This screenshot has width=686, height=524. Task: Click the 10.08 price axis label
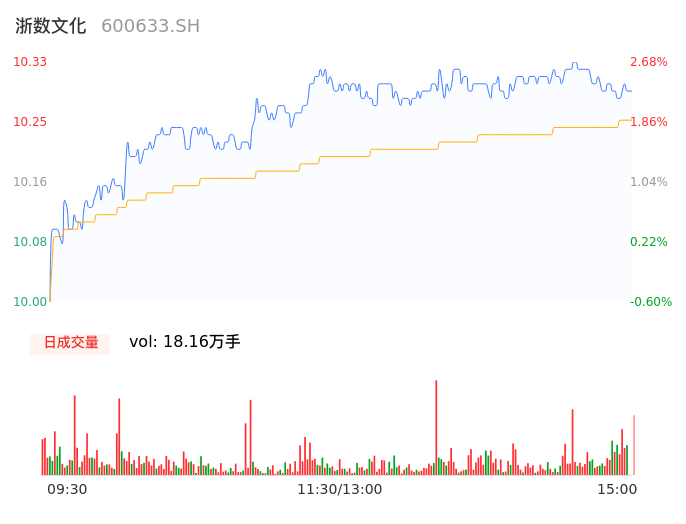coord(30,242)
